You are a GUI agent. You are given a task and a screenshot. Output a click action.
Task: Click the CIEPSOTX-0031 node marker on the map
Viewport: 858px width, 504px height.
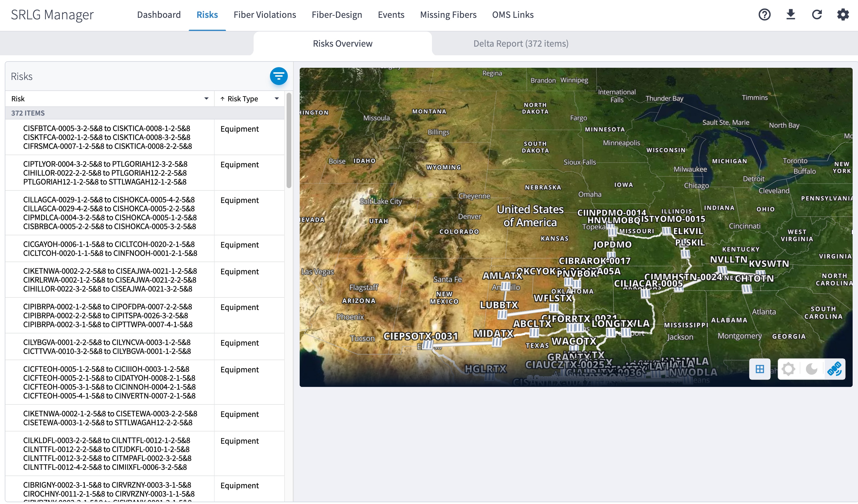pyautogui.click(x=428, y=345)
